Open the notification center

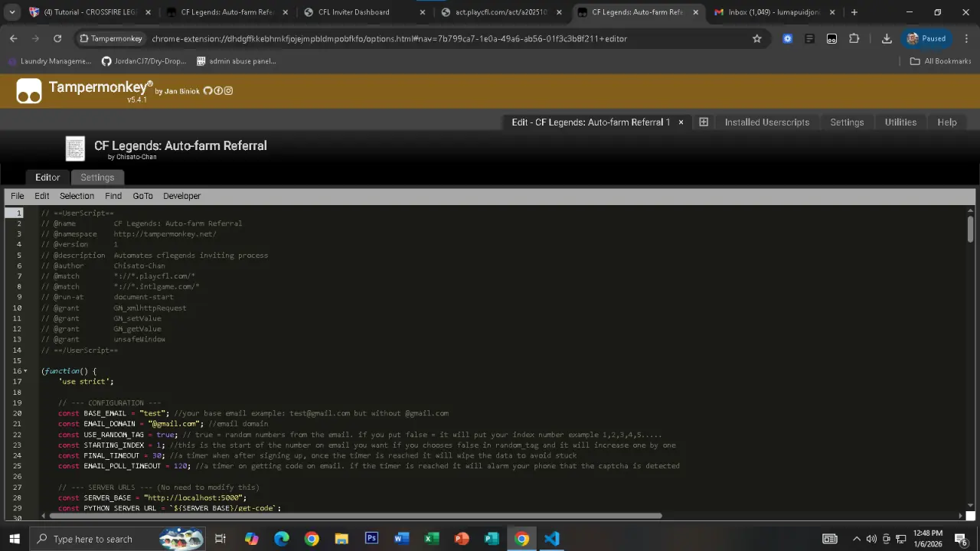coord(961,539)
